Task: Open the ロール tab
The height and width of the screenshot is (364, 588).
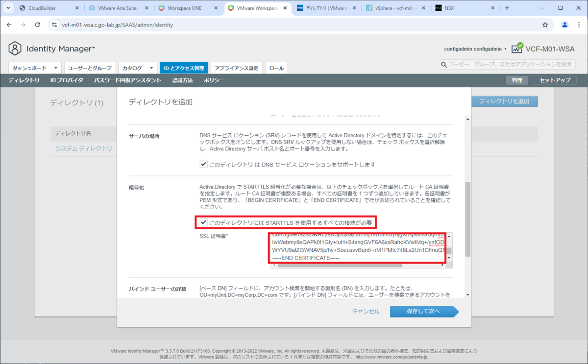Action: coord(276,68)
